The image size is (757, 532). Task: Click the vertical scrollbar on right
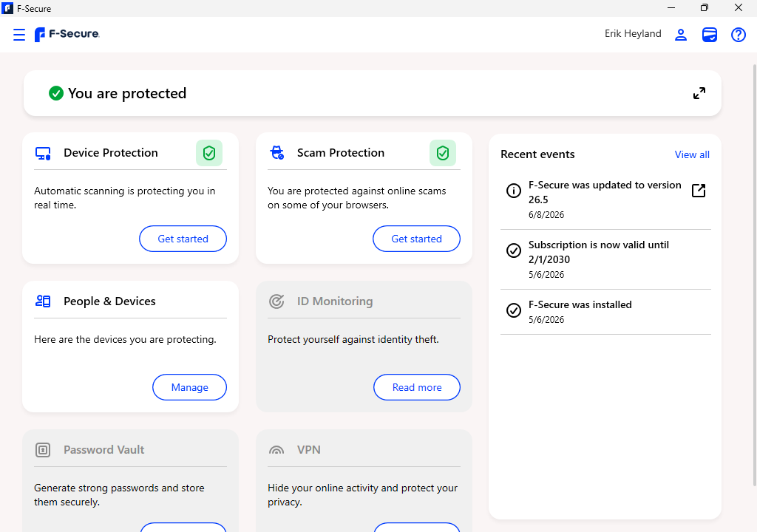pos(755,275)
